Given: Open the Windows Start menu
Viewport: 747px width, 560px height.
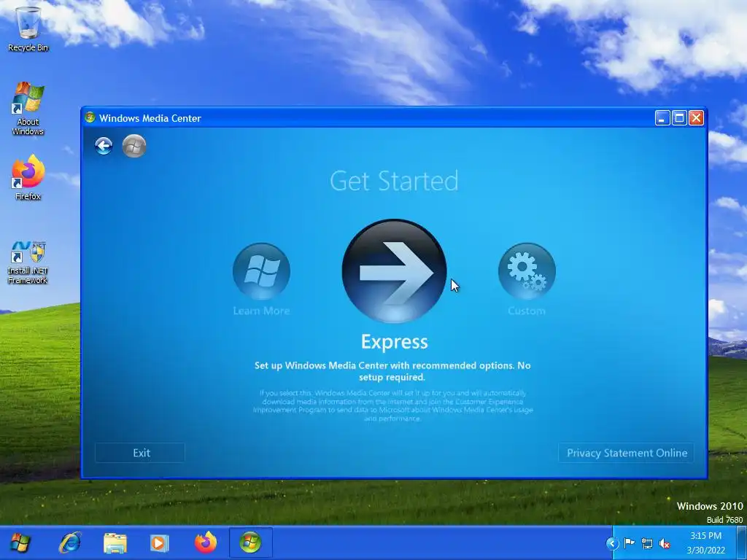Looking at the screenshot, I should (x=20, y=542).
